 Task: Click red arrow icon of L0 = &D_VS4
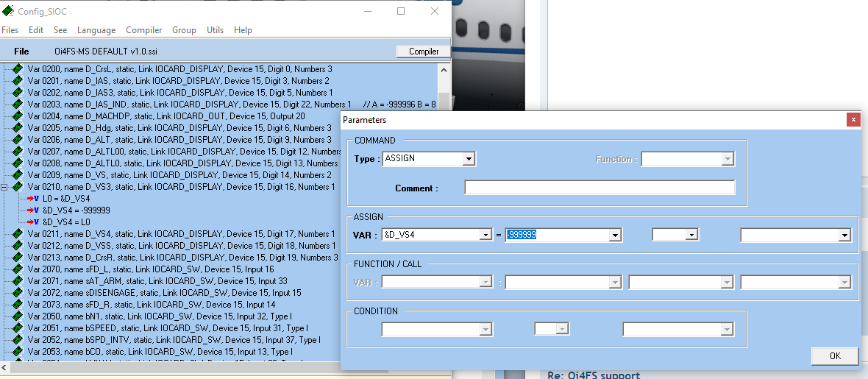click(32, 199)
